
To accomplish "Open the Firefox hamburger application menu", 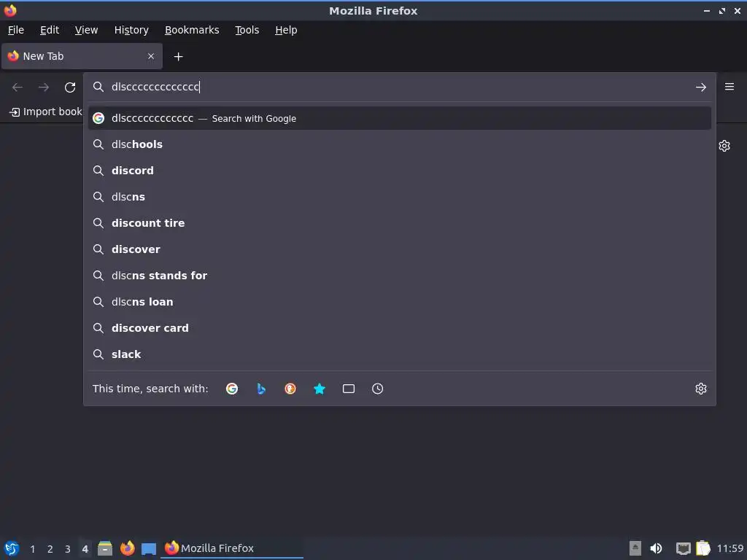I will pyautogui.click(x=729, y=87).
